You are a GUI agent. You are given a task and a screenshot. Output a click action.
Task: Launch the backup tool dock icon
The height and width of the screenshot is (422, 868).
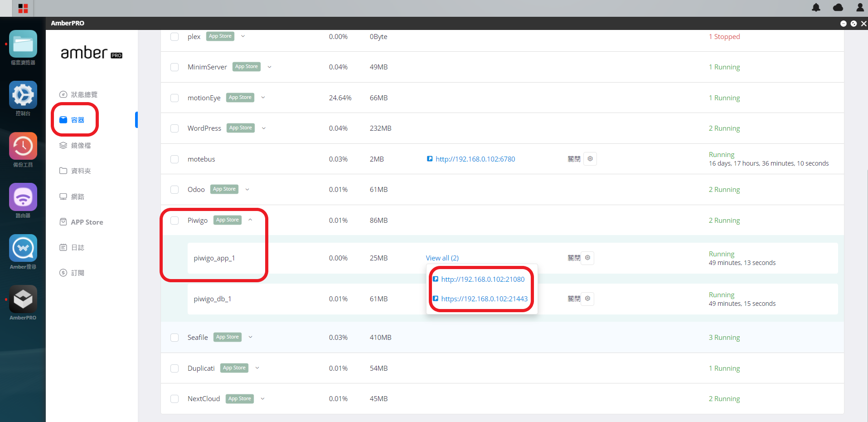coord(23,146)
